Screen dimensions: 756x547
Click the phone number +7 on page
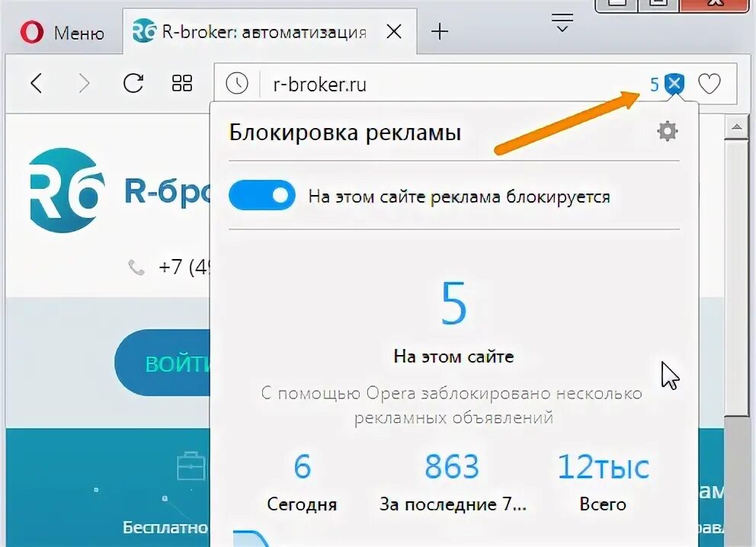point(184,267)
